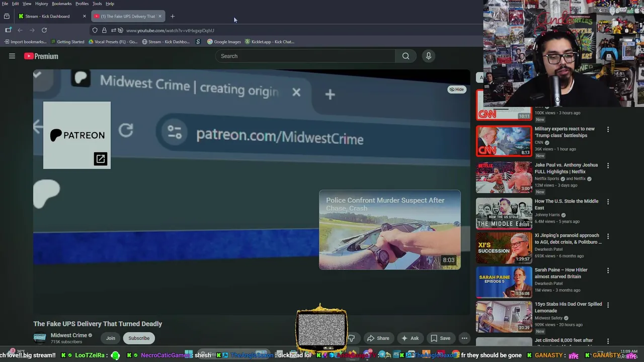Open the Vocal Presets (FL) bookmark
Image resolution: width=644 pixels, height=362 pixels.
click(x=113, y=42)
